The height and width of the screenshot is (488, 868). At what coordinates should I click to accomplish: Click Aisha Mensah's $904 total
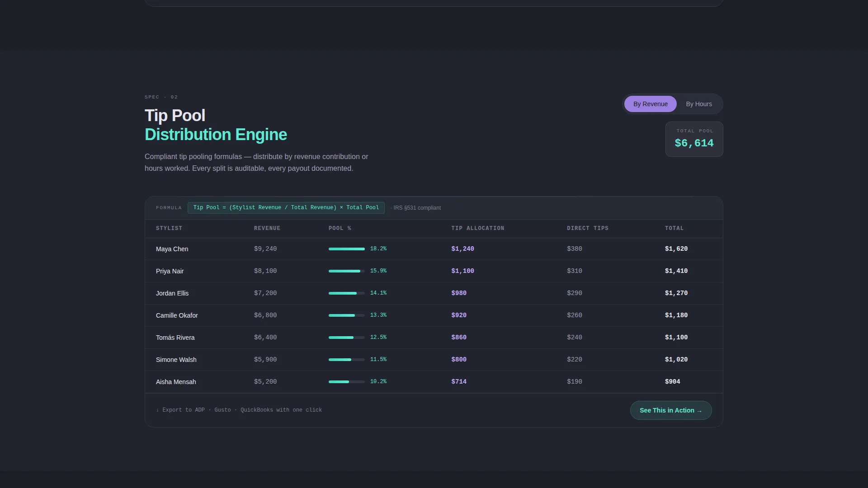673,382
